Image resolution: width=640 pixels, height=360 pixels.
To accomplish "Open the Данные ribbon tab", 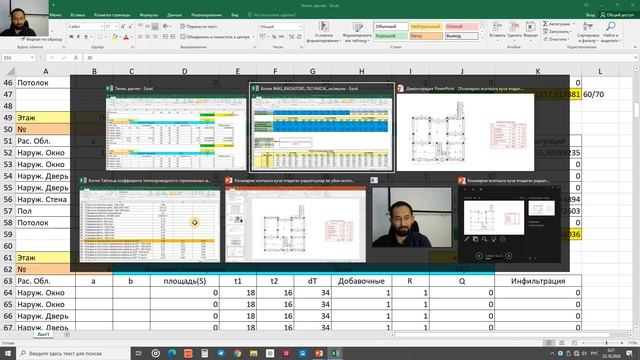I will [x=174, y=15].
